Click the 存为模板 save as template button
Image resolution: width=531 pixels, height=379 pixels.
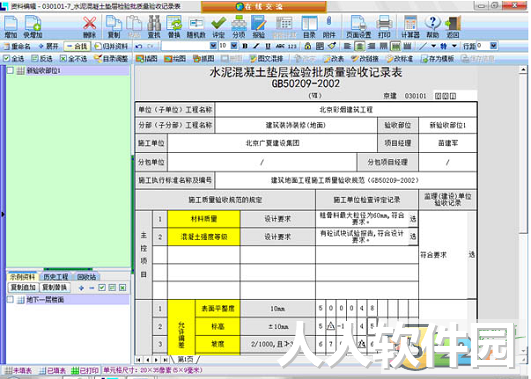point(437,59)
